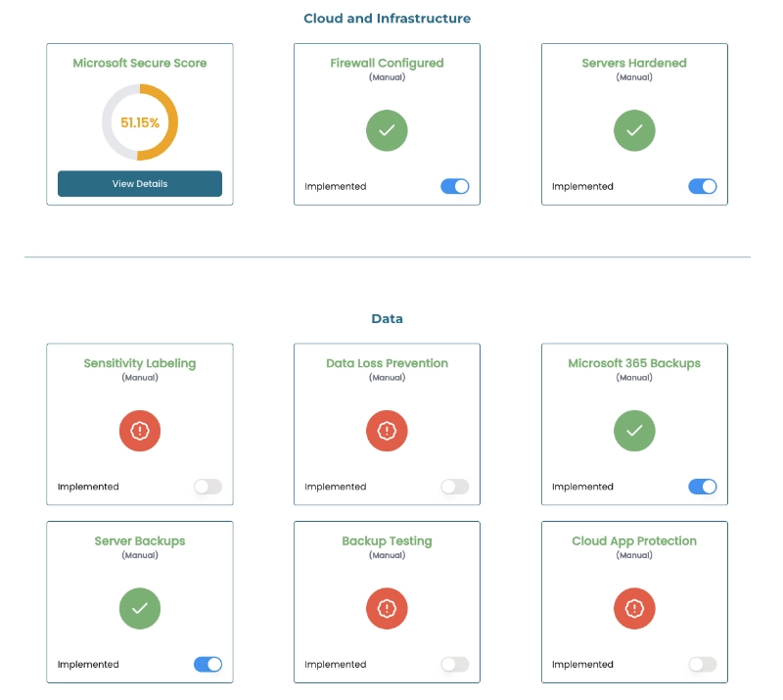Disable the Firewall Configured Implemented toggle
This screenshot has width=783, height=700.
click(x=455, y=186)
